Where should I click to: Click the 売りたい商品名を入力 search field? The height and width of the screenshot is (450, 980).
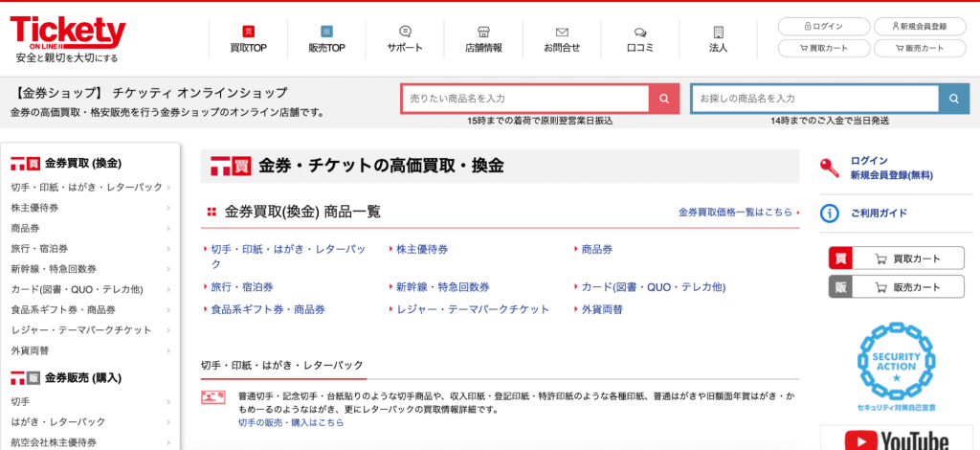pos(524,99)
